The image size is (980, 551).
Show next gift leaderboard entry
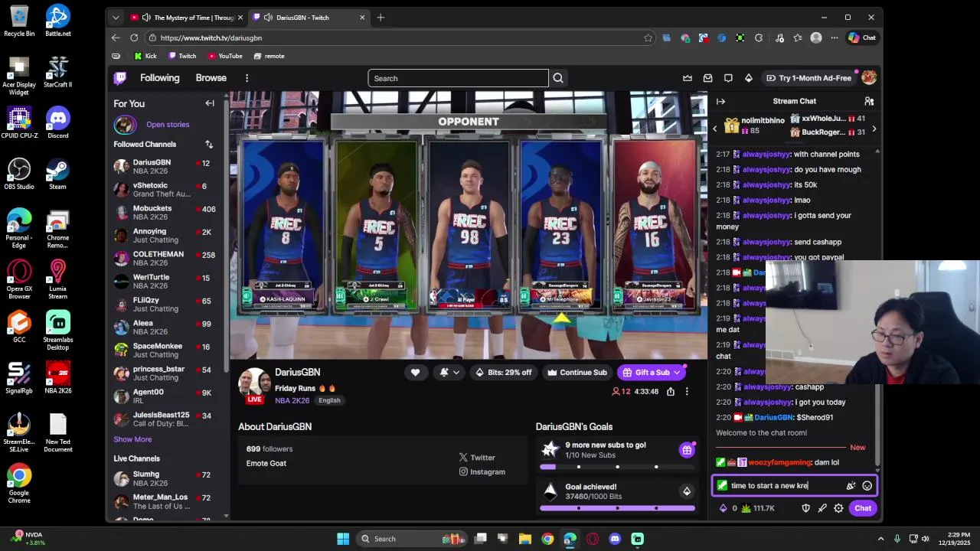tap(874, 129)
